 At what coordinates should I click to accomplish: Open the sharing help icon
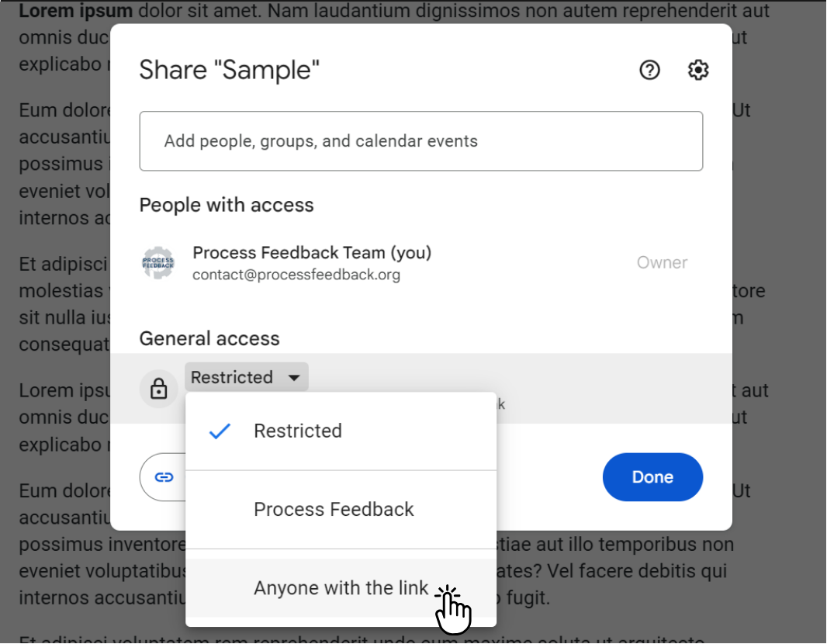[x=649, y=71]
